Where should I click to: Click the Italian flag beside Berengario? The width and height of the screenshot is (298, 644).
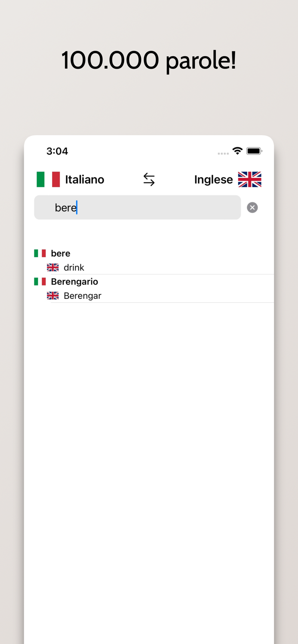tap(40, 282)
